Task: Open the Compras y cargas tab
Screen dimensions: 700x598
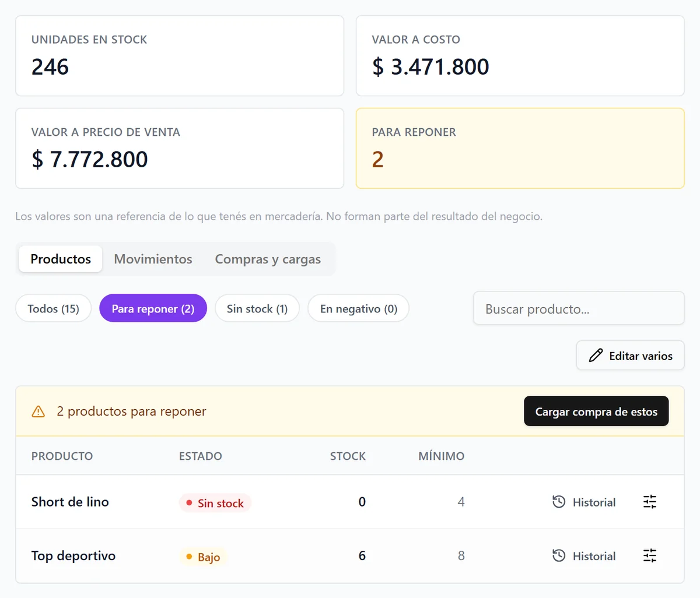Action: (x=268, y=259)
